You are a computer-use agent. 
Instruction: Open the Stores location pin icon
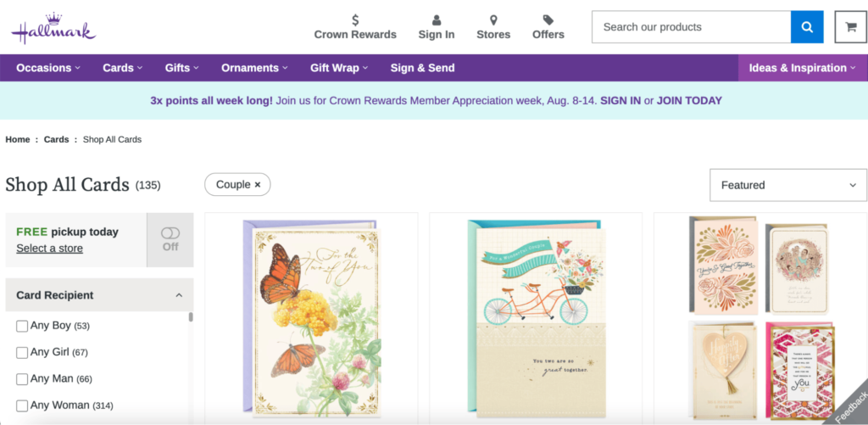pos(493,20)
